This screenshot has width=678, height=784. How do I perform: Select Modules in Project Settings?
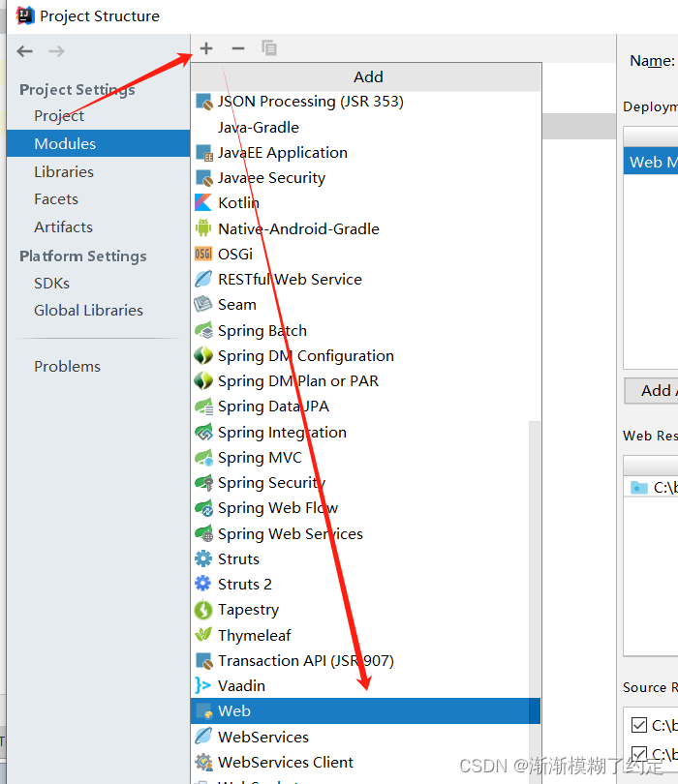[98, 143]
